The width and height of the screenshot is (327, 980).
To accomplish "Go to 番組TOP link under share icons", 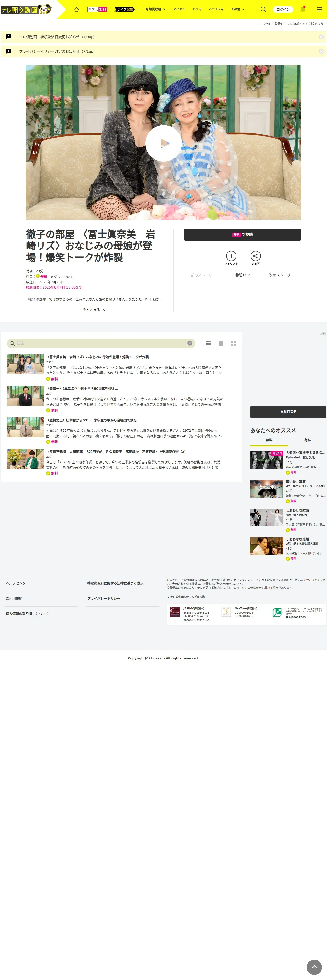I will point(242,275).
